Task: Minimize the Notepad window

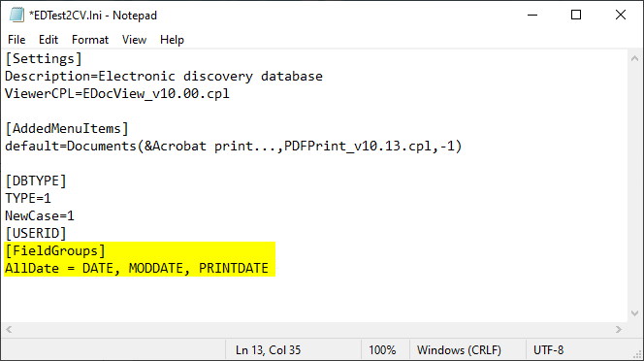Action: click(532, 16)
